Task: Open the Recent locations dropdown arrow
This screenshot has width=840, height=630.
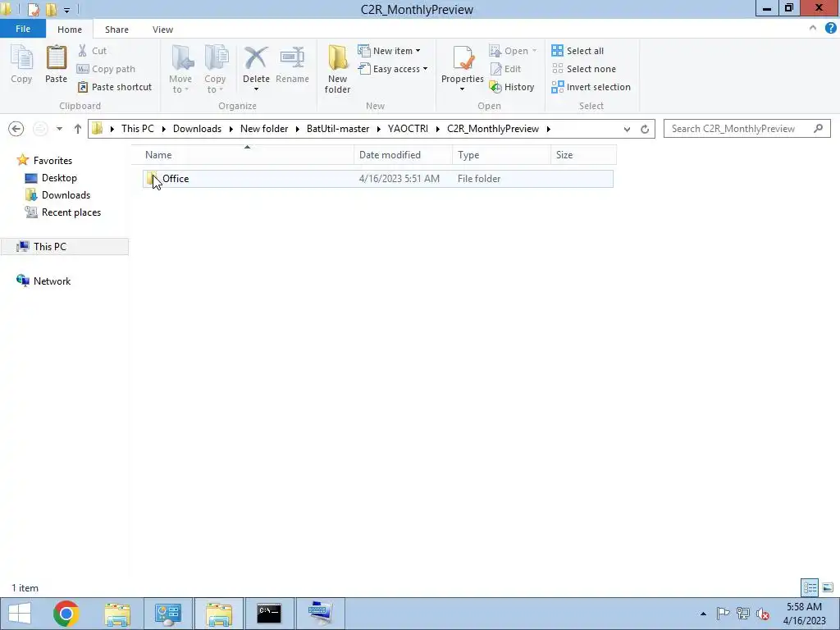Action: 59,129
